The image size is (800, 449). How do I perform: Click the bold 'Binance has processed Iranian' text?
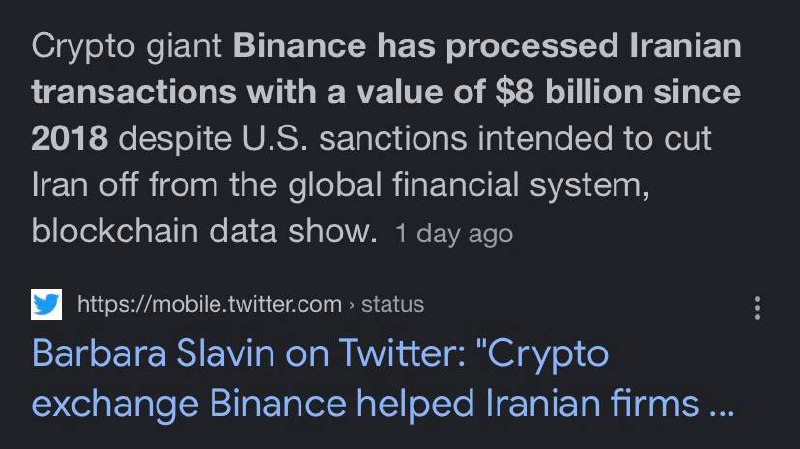487,45
